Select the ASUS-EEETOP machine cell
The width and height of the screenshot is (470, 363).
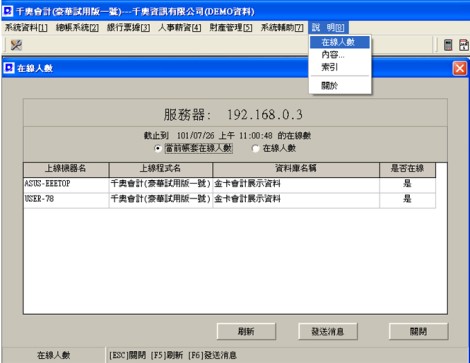[x=66, y=184]
